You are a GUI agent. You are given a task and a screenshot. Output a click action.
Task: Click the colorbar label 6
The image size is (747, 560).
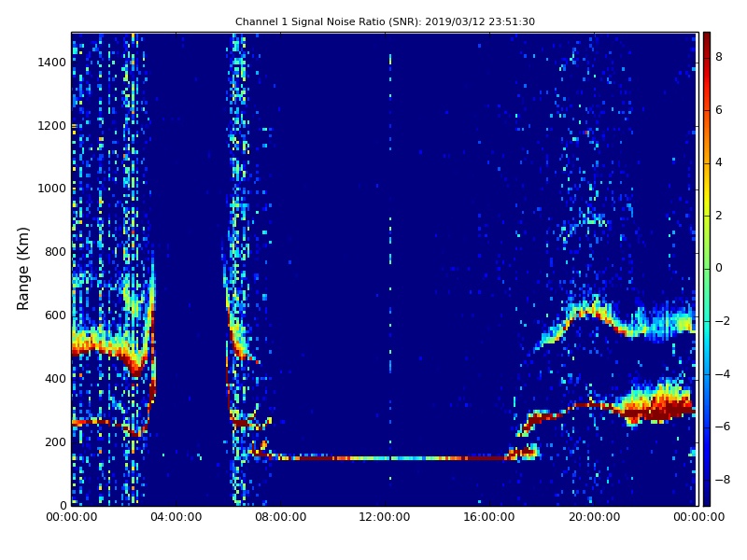(719, 110)
